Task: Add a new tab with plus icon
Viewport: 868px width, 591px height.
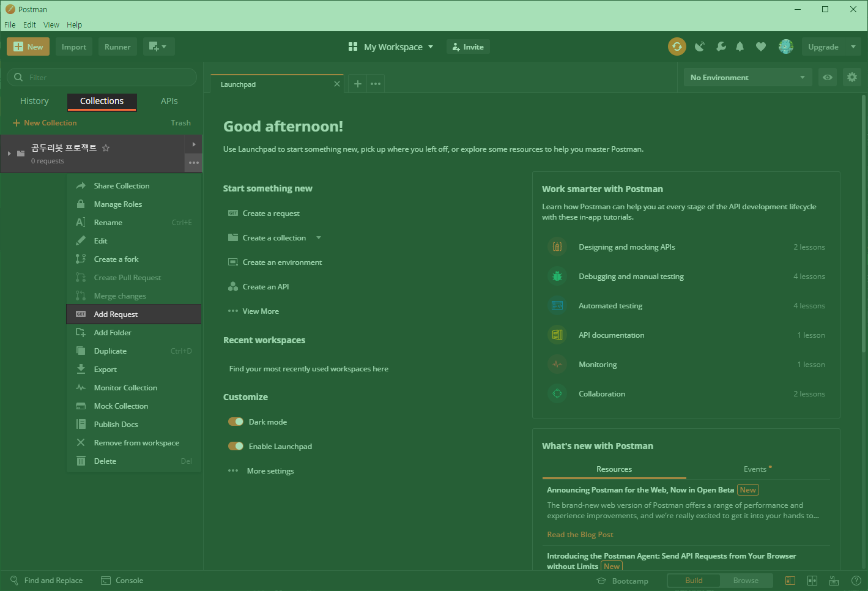Action: tap(358, 84)
